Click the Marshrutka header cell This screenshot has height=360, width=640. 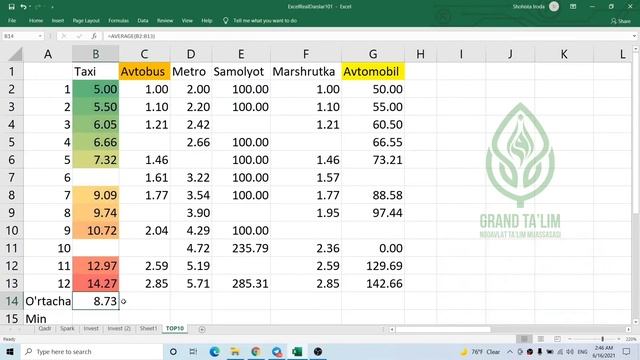coord(306,71)
